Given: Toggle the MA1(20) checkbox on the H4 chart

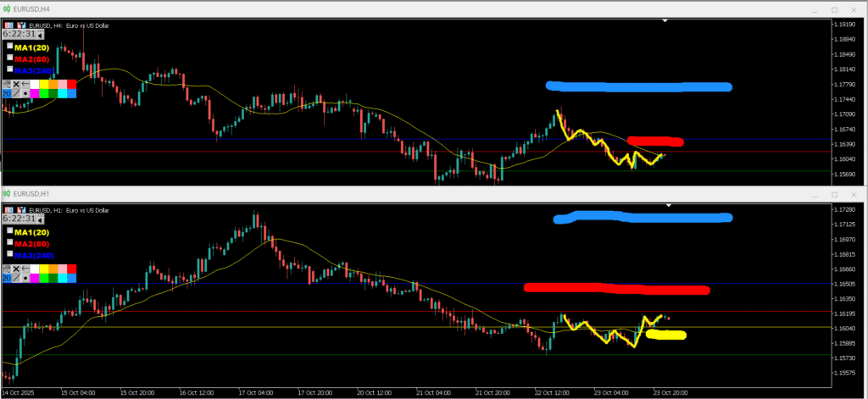Looking at the screenshot, I should click(10, 46).
